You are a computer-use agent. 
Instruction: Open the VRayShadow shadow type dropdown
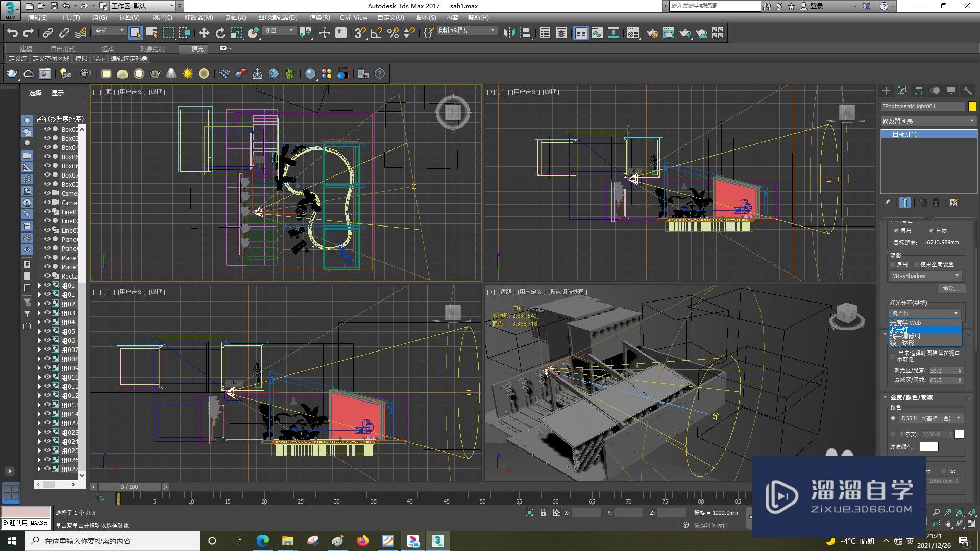point(926,276)
